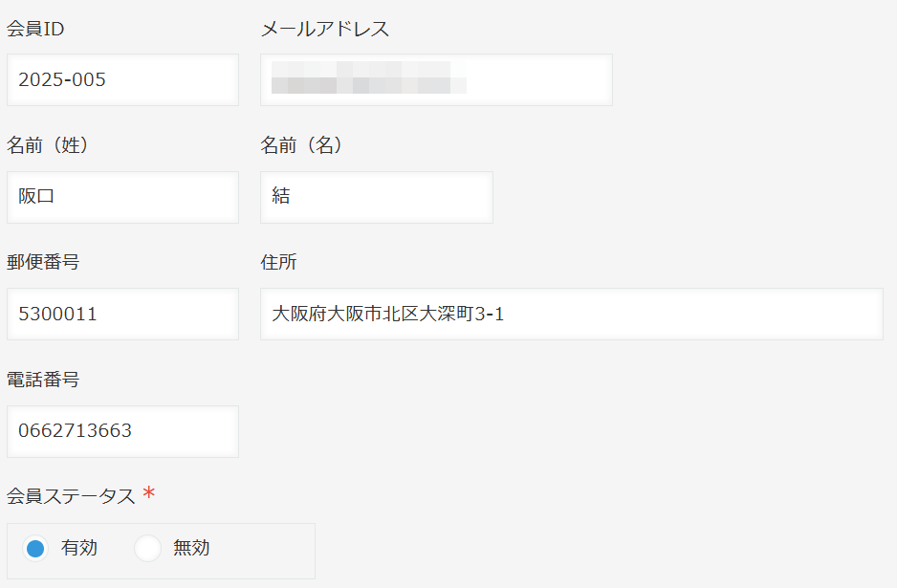The height and width of the screenshot is (588, 897).
Task: Focus the blurred メールアドレス input field
Action: [436, 80]
